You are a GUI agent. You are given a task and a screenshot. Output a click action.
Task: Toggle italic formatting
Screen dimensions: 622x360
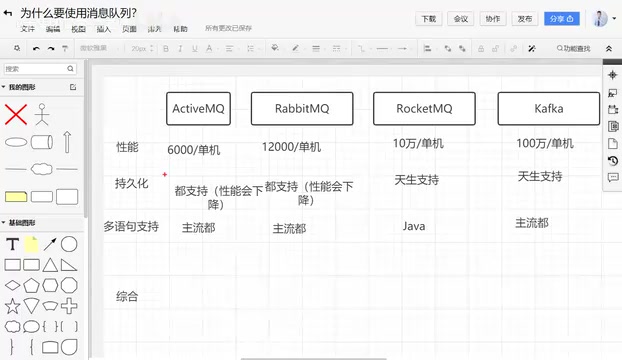pos(180,48)
